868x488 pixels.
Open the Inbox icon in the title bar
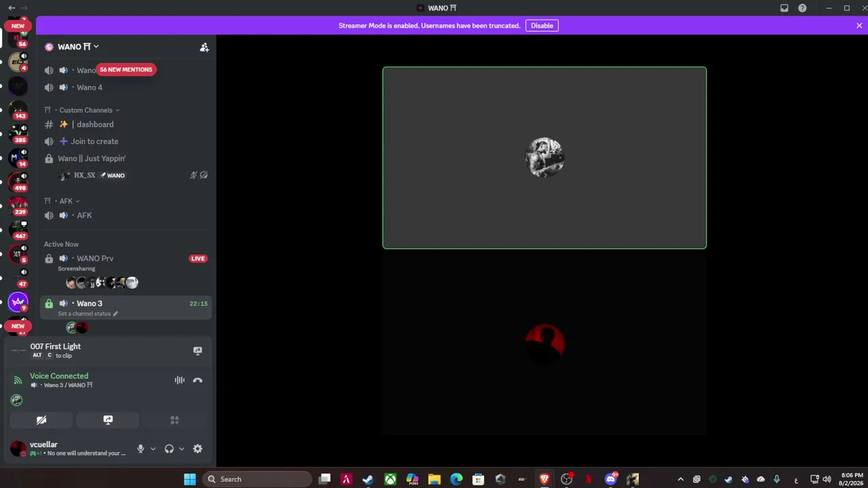[785, 8]
